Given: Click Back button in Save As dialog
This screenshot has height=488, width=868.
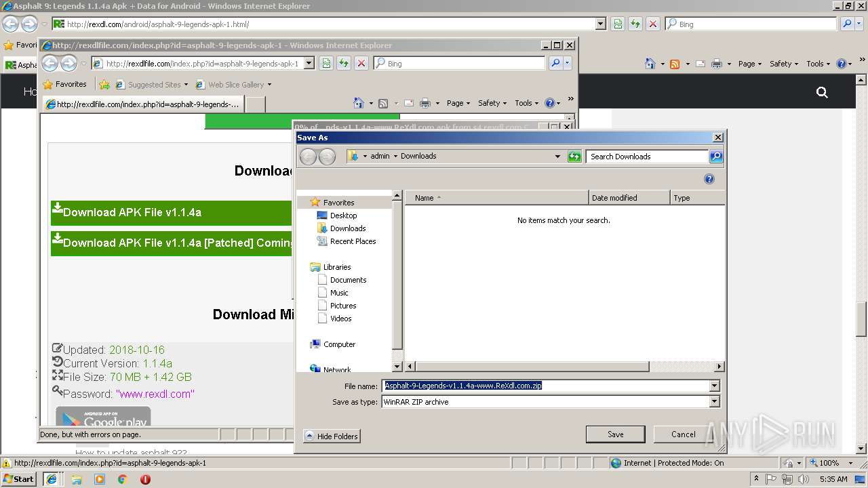Looking at the screenshot, I should click(308, 157).
